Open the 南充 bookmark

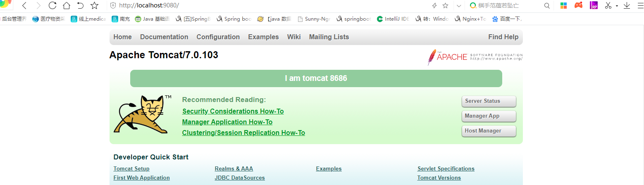tap(121, 19)
